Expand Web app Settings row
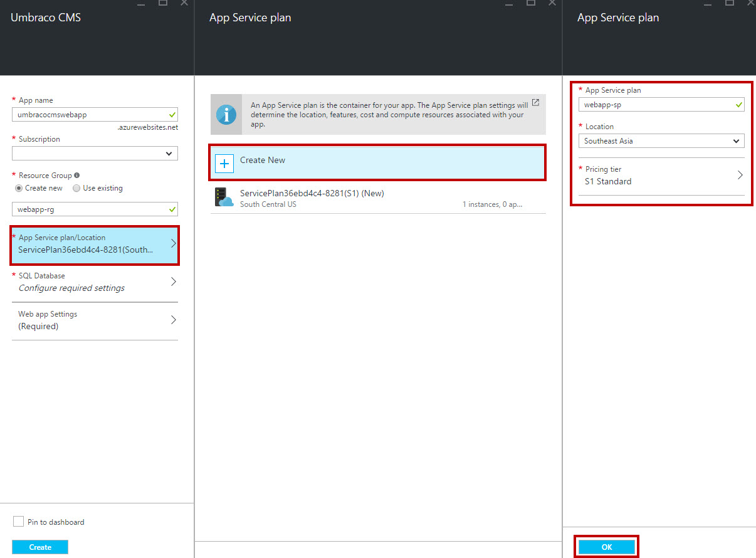756x558 pixels. pos(95,320)
